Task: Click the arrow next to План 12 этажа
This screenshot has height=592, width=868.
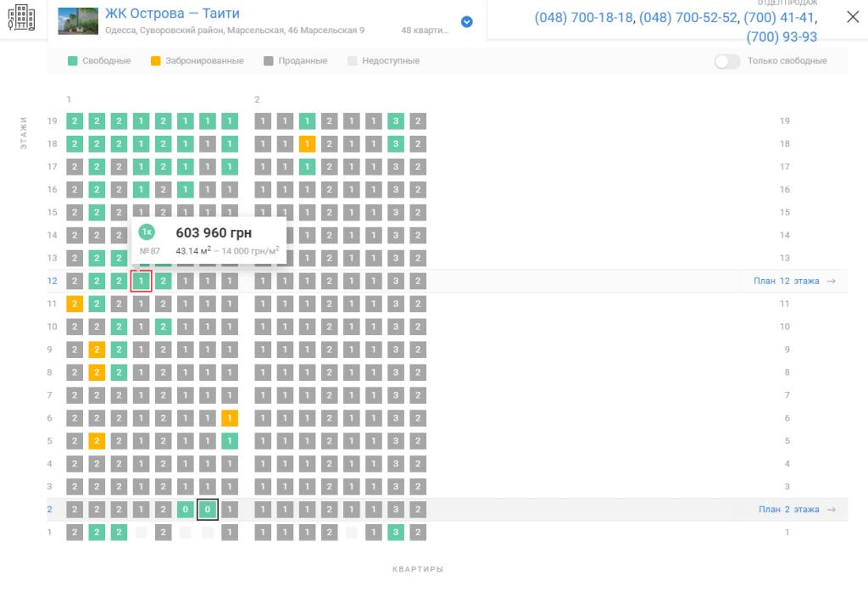Action: point(832,281)
